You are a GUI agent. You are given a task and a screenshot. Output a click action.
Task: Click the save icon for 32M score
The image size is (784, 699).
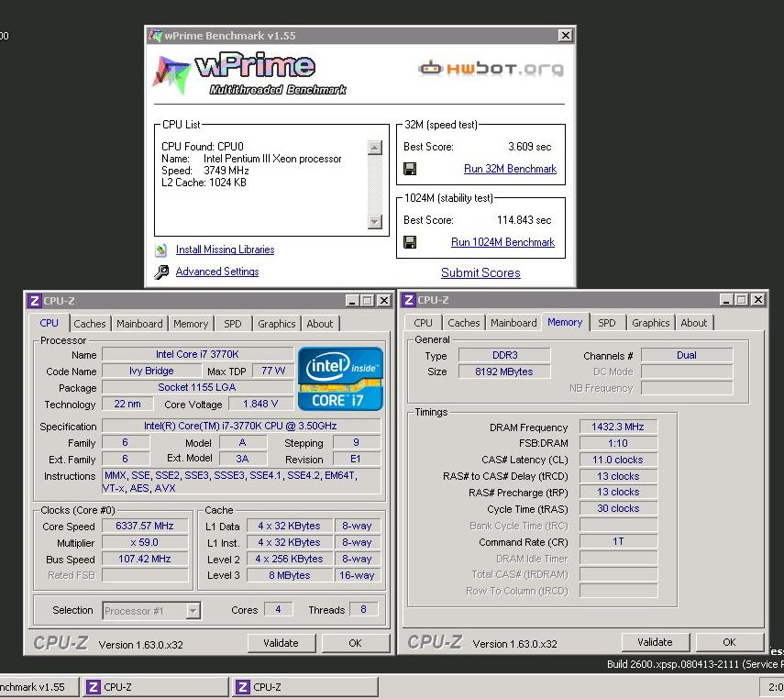point(410,169)
